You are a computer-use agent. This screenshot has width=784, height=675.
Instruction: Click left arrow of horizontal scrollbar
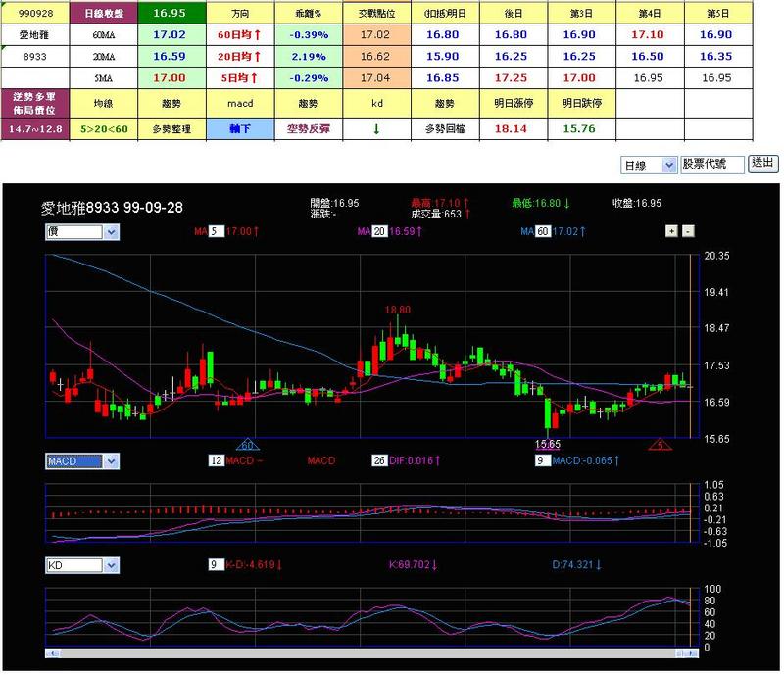pyautogui.click(x=50, y=653)
